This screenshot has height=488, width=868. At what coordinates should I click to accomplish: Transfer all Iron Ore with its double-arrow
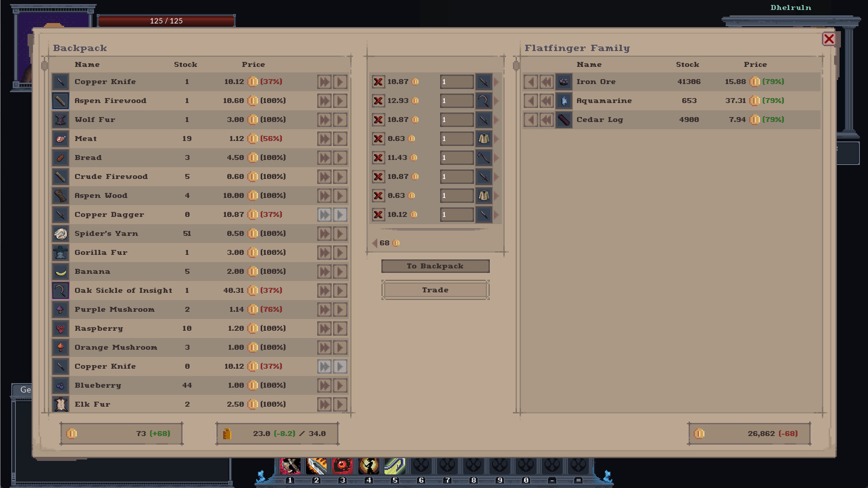coord(546,81)
